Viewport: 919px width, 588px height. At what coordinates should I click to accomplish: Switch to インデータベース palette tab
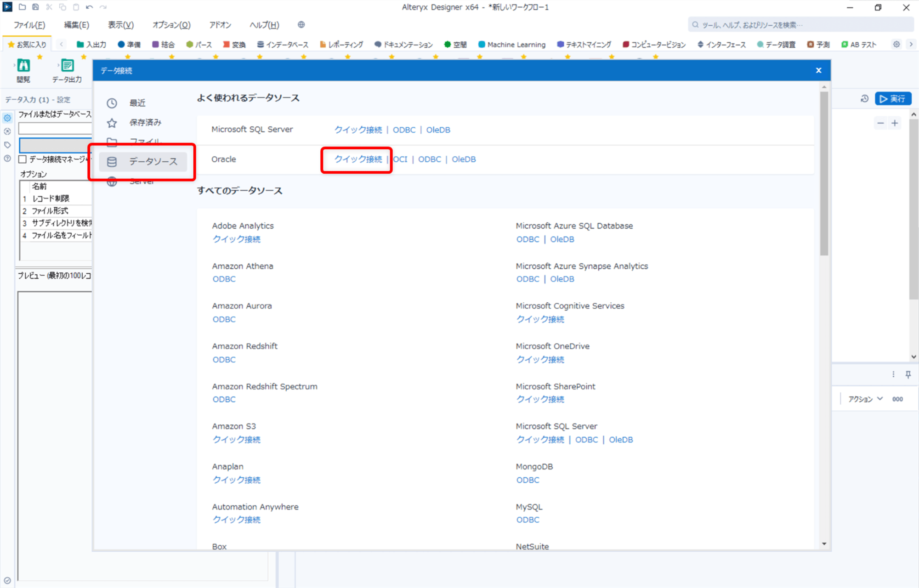[283, 45]
